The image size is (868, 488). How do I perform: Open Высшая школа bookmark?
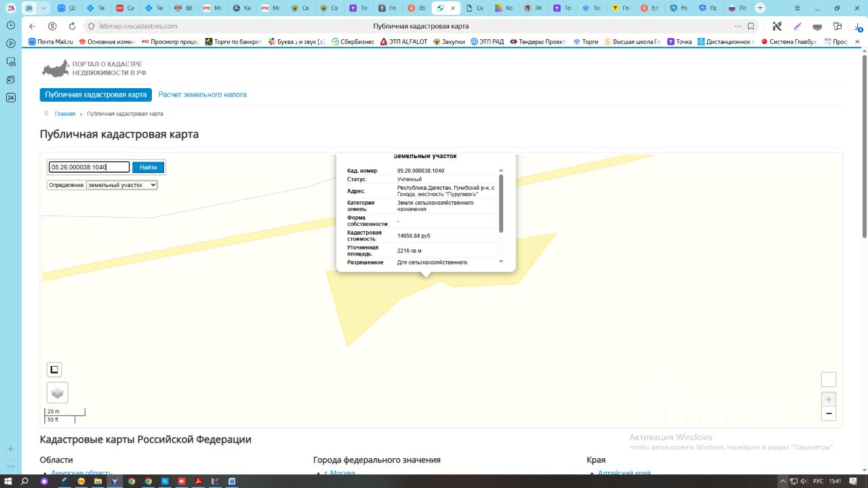tap(632, 42)
